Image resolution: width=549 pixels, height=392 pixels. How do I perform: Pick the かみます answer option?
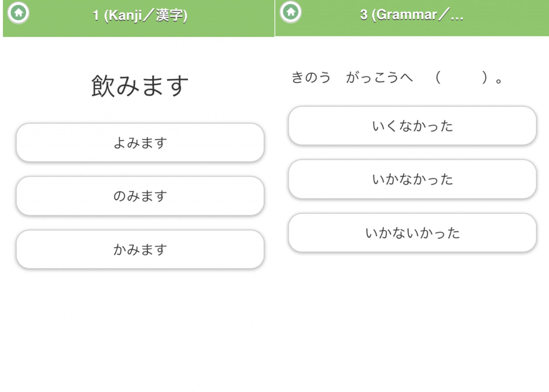[x=140, y=249]
